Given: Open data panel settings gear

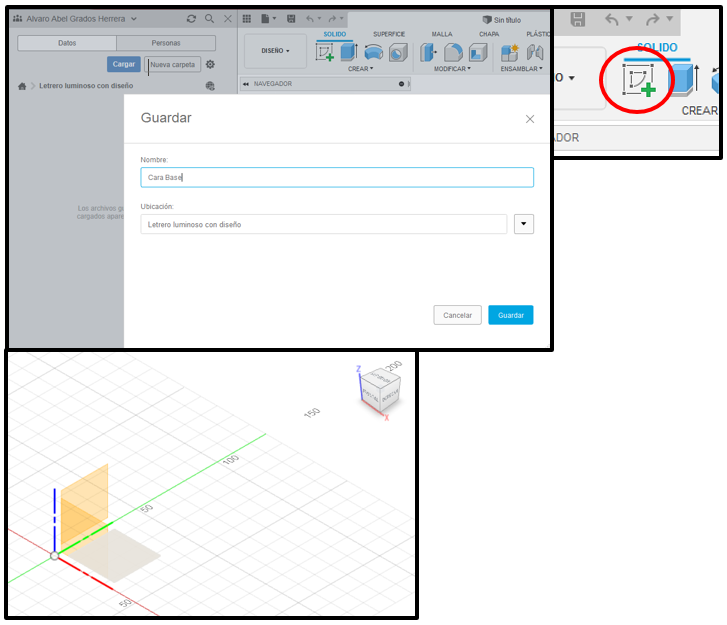Looking at the screenshot, I should pyautogui.click(x=210, y=64).
